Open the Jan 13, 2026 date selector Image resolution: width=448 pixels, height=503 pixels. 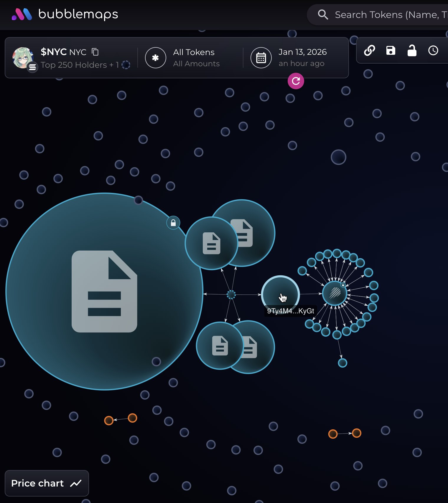point(302,57)
